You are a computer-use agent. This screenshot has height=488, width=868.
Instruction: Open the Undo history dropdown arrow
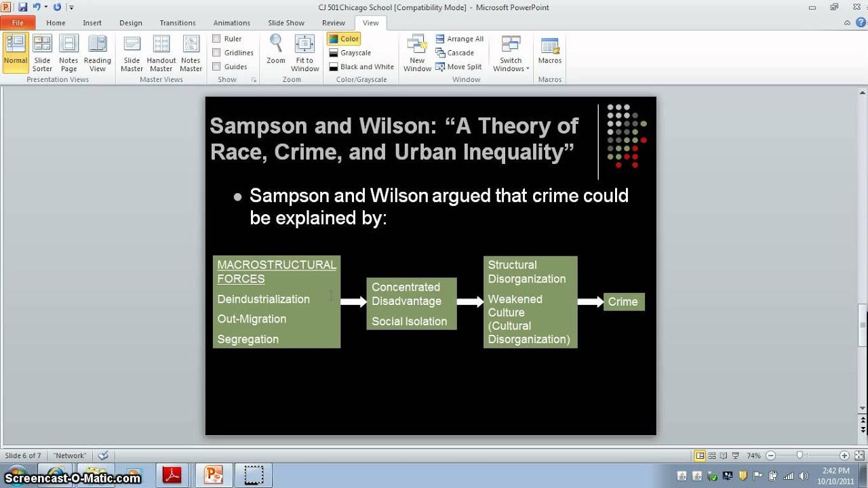tap(45, 7)
